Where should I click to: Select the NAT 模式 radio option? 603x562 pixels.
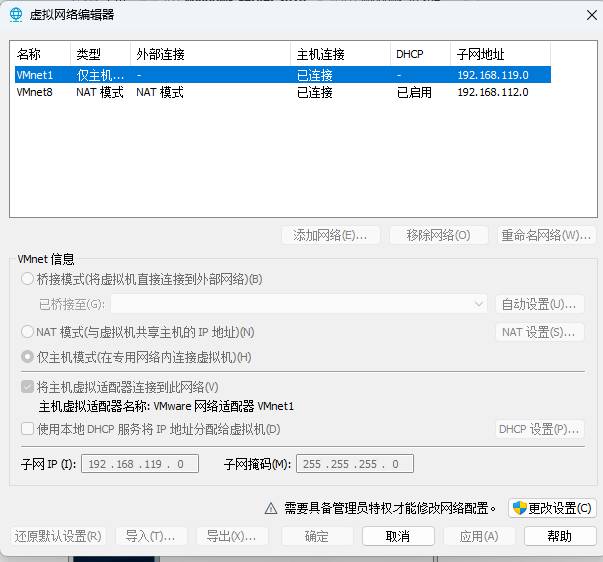pyautogui.click(x=27, y=332)
